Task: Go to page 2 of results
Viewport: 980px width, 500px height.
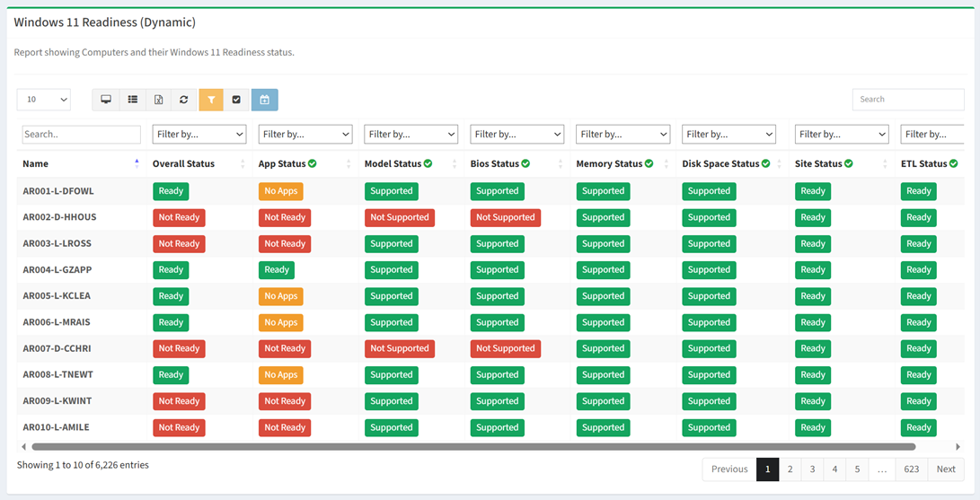Action: coord(790,469)
